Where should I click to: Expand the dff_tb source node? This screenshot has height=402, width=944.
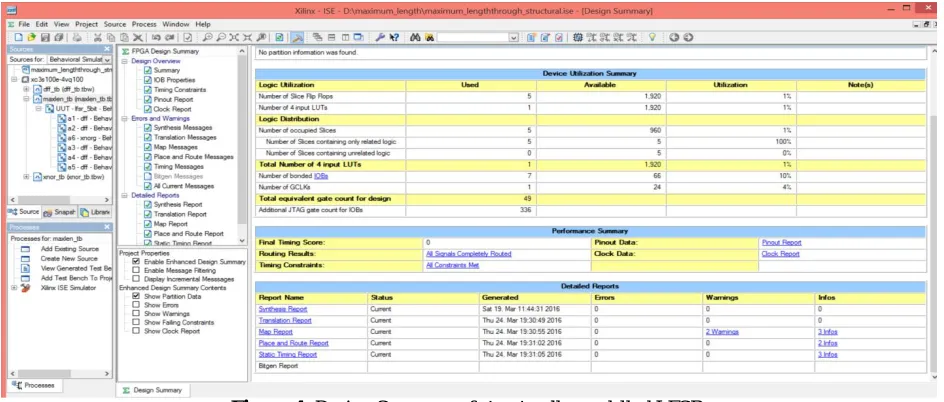pyautogui.click(x=26, y=89)
